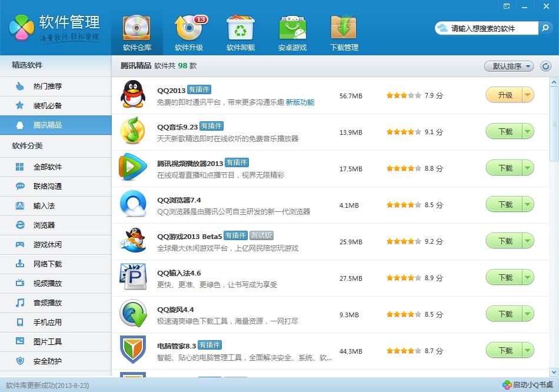
Task: Open the 软件仓库 tab
Action: point(137,34)
